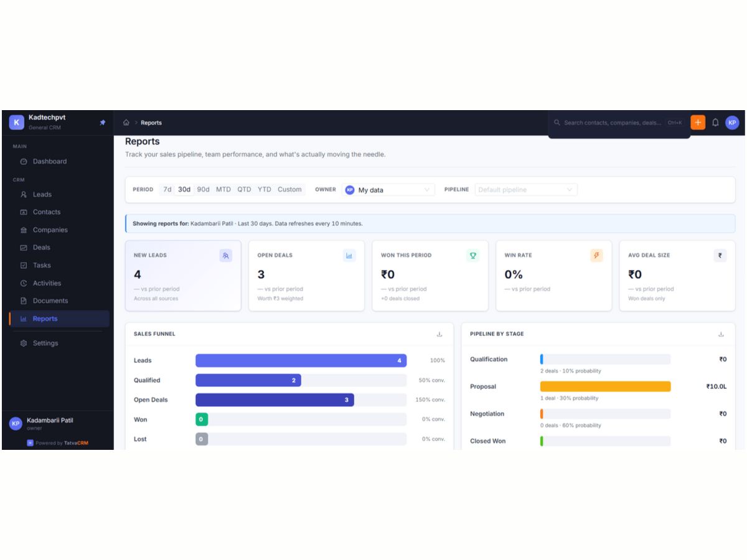
Task: Click the orange Proposal pipeline bar
Action: click(606, 386)
